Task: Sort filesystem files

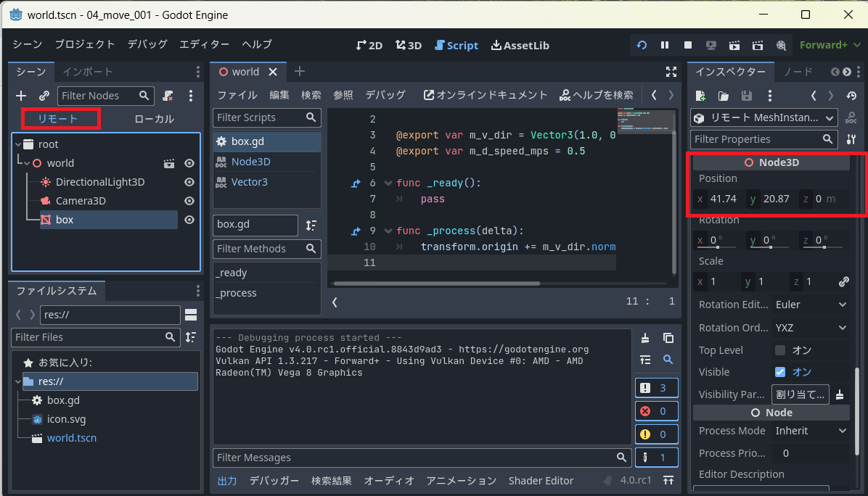Action: click(191, 337)
